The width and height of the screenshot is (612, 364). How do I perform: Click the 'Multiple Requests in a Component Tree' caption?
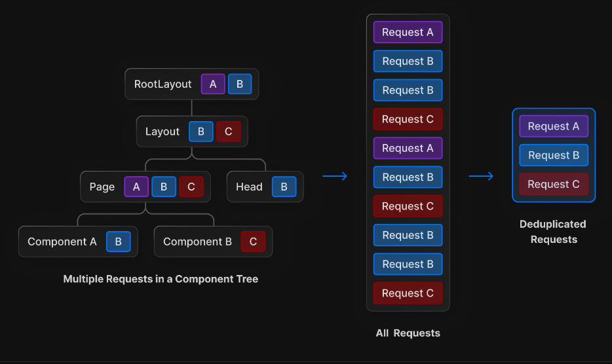(x=161, y=279)
